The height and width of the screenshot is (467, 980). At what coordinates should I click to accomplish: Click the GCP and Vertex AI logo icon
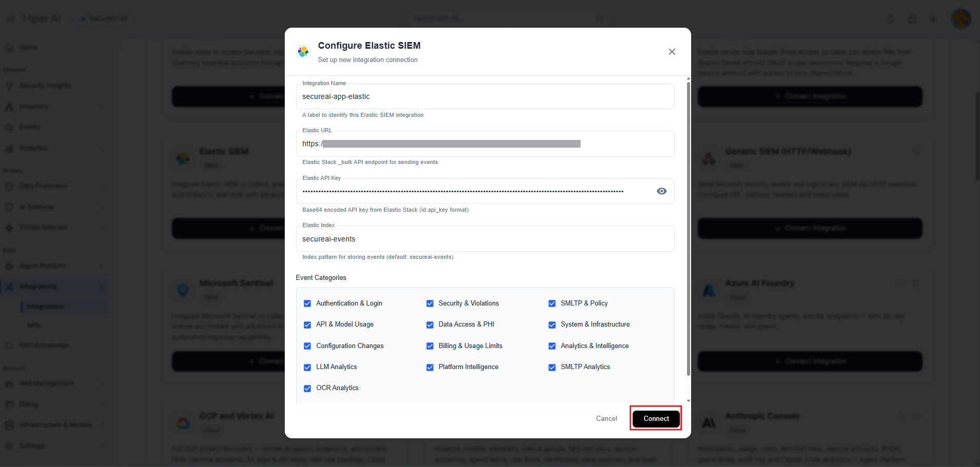pyautogui.click(x=183, y=423)
